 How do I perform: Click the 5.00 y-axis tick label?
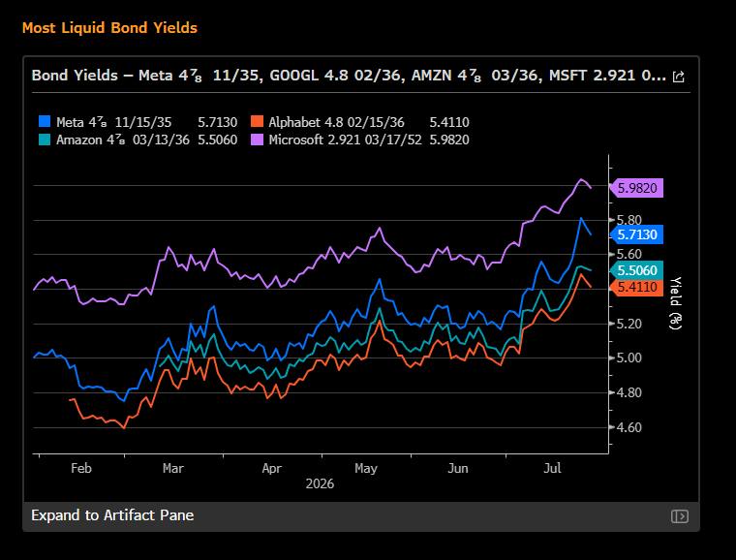click(x=629, y=358)
